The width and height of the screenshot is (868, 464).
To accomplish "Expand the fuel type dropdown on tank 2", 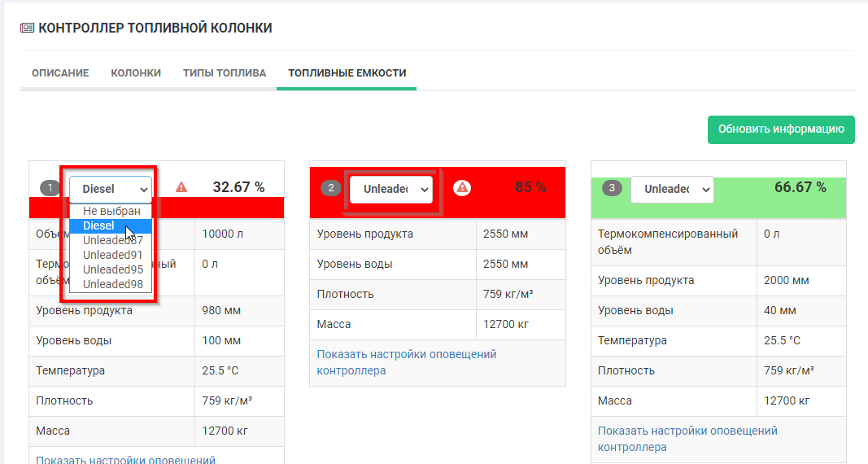I will pyautogui.click(x=390, y=189).
